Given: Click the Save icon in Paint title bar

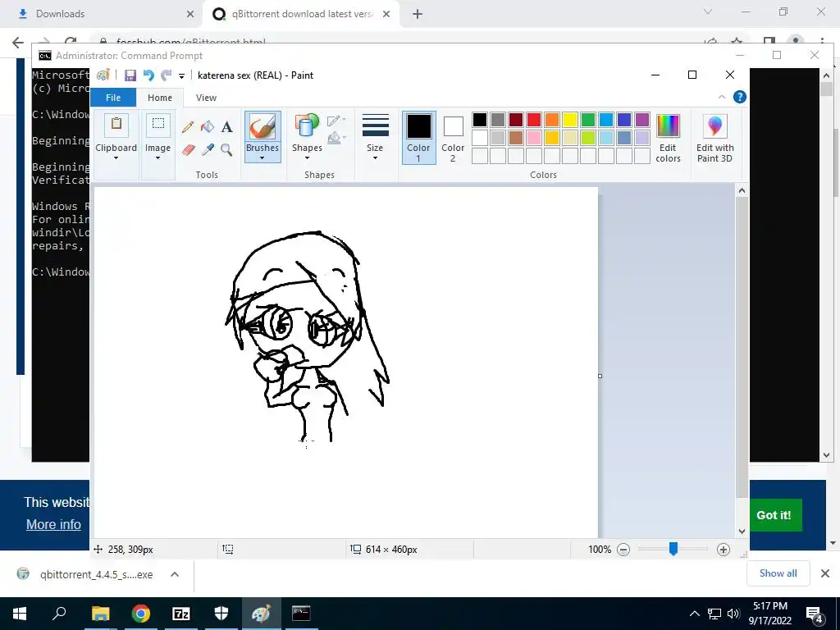Looking at the screenshot, I should tap(130, 75).
